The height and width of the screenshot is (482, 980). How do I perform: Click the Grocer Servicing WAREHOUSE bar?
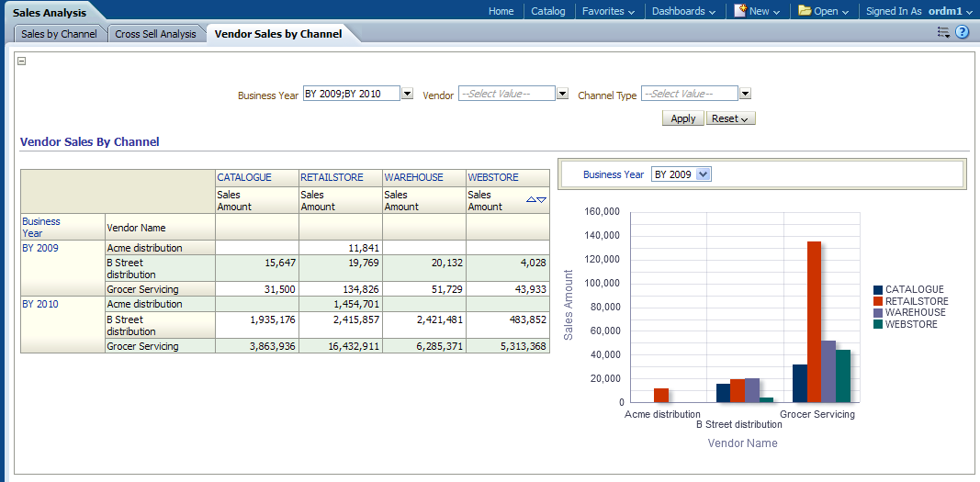(828, 372)
